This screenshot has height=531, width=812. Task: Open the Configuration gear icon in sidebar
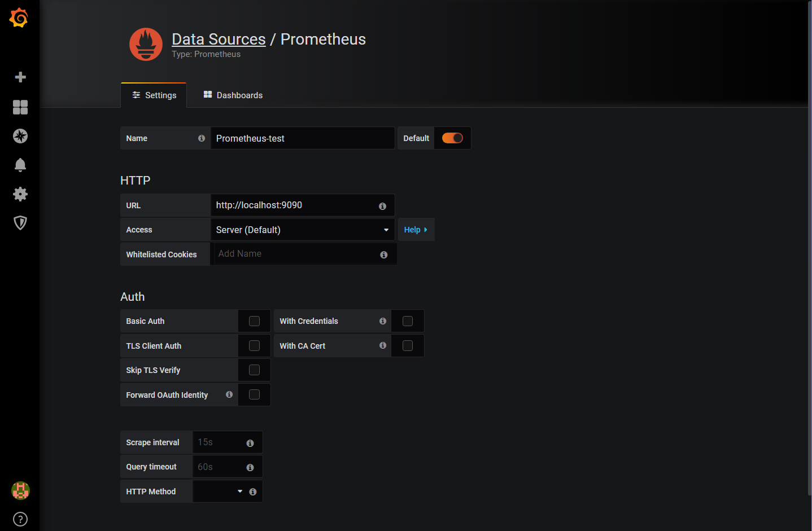point(20,194)
